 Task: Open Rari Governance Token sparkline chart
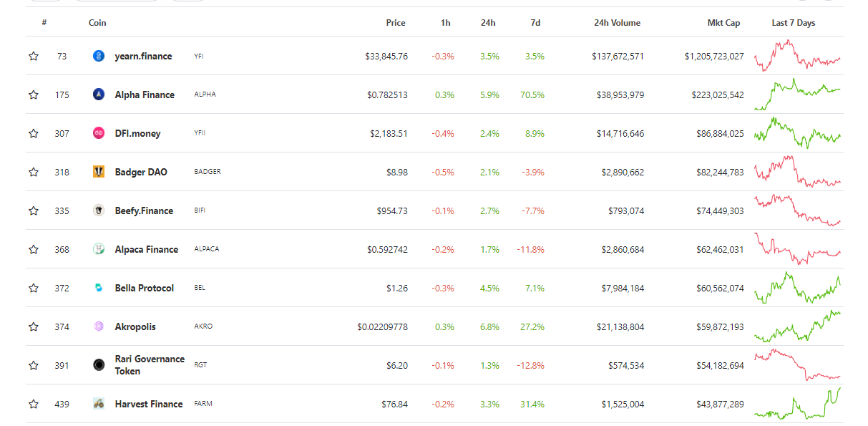pyautogui.click(x=797, y=364)
